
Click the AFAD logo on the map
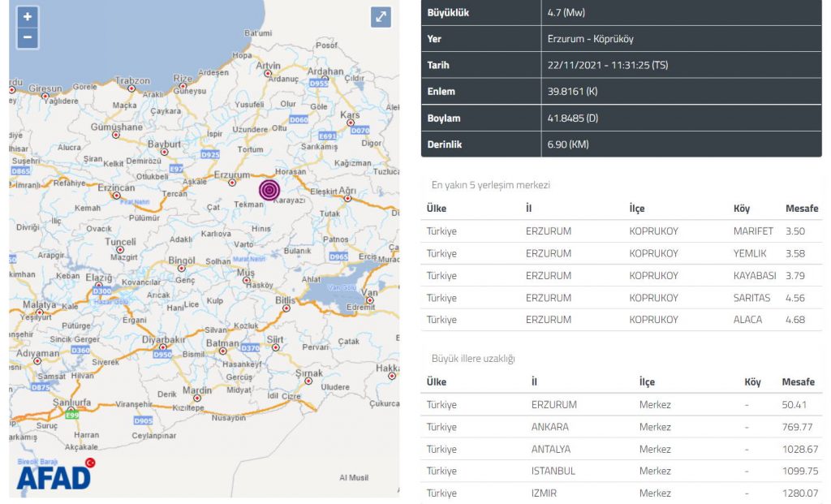(x=54, y=476)
